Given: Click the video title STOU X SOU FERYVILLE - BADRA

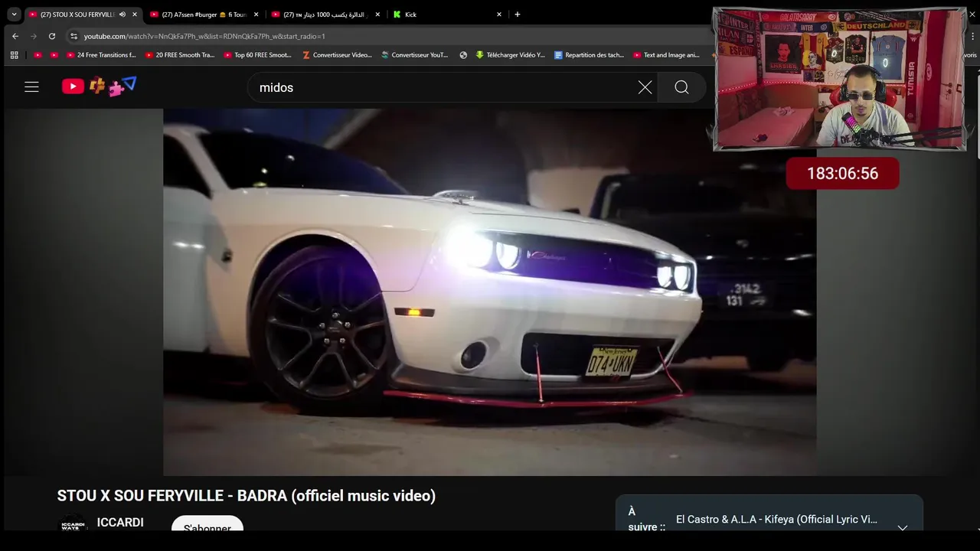Looking at the screenshot, I should tap(247, 496).
